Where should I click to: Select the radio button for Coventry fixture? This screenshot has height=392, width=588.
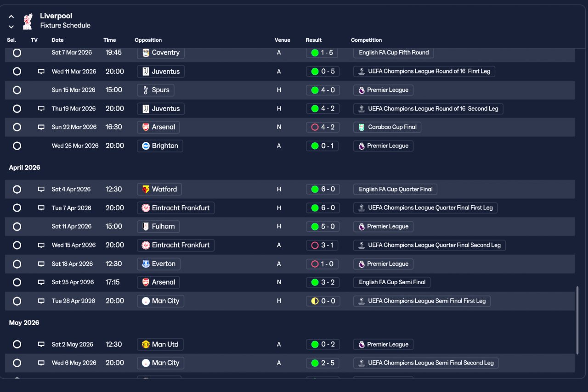click(x=17, y=53)
